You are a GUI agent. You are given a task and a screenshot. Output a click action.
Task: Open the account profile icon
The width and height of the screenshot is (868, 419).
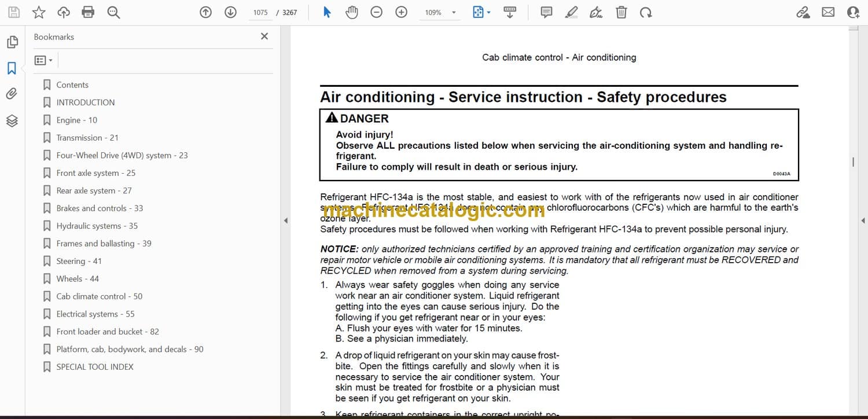(x=854, y=12)
